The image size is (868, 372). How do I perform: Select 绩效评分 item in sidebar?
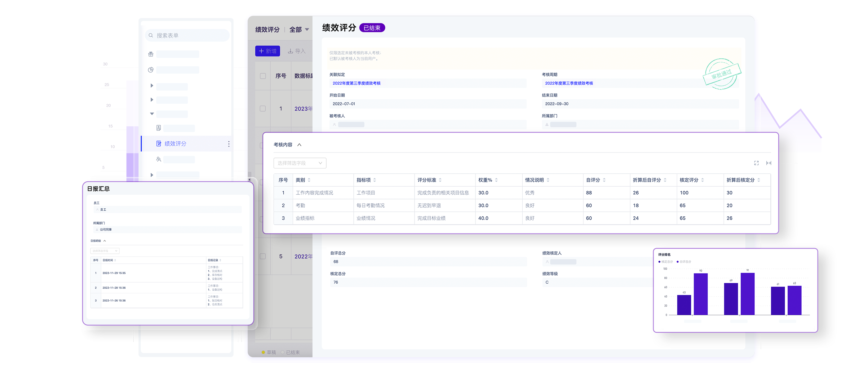(175, 144)
